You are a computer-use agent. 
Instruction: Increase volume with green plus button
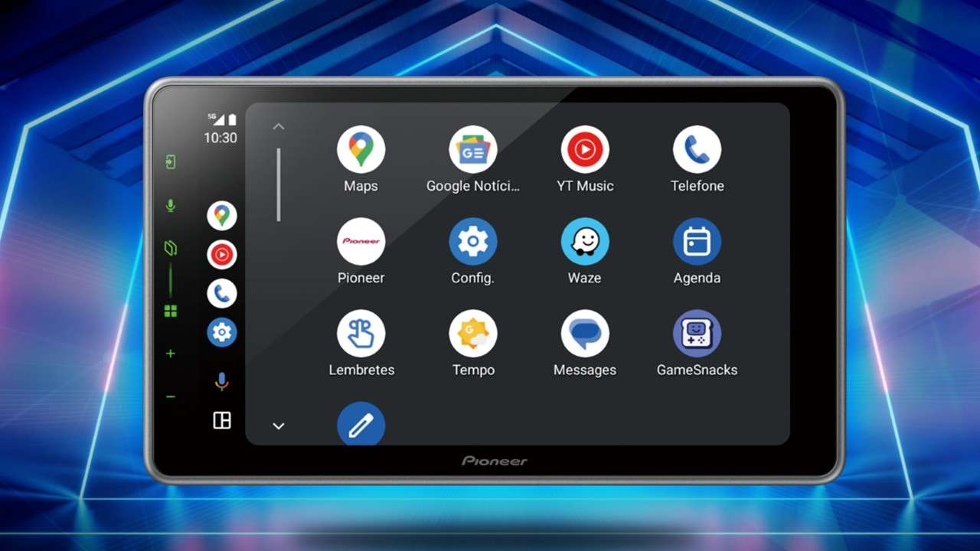[171, 354]
